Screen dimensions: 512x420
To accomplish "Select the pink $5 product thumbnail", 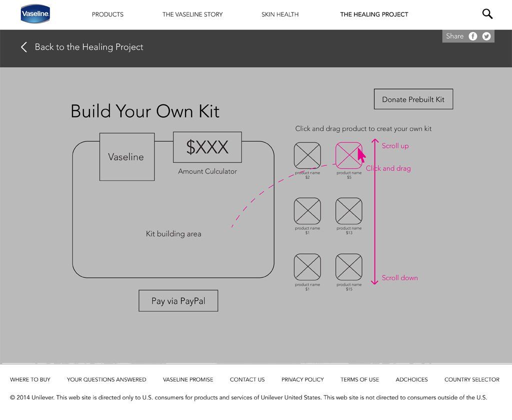I will point(348,155).
